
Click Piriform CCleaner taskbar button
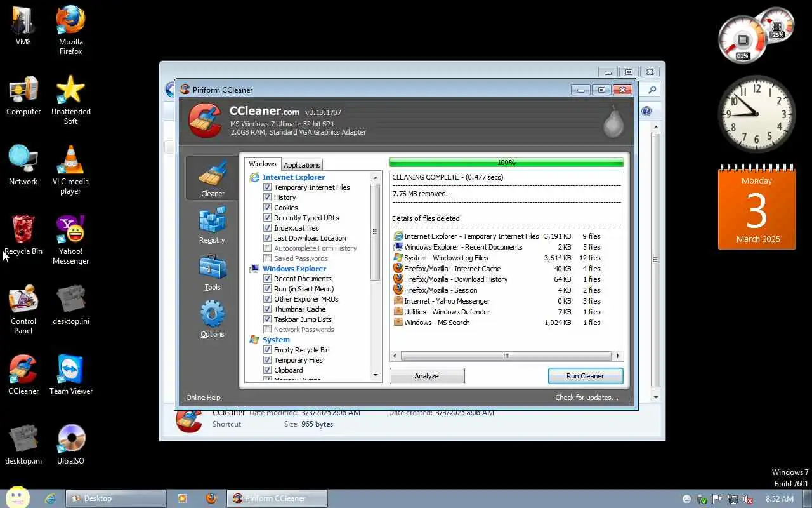tap(277, 498)
